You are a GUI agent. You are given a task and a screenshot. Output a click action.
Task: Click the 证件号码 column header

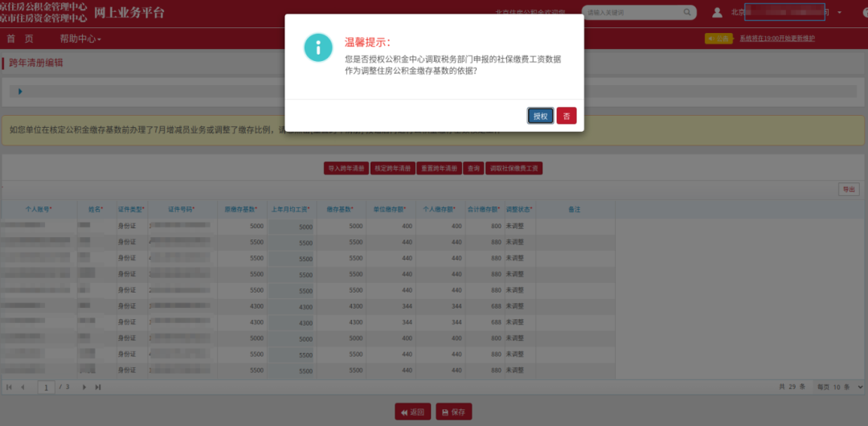(182, 210)
